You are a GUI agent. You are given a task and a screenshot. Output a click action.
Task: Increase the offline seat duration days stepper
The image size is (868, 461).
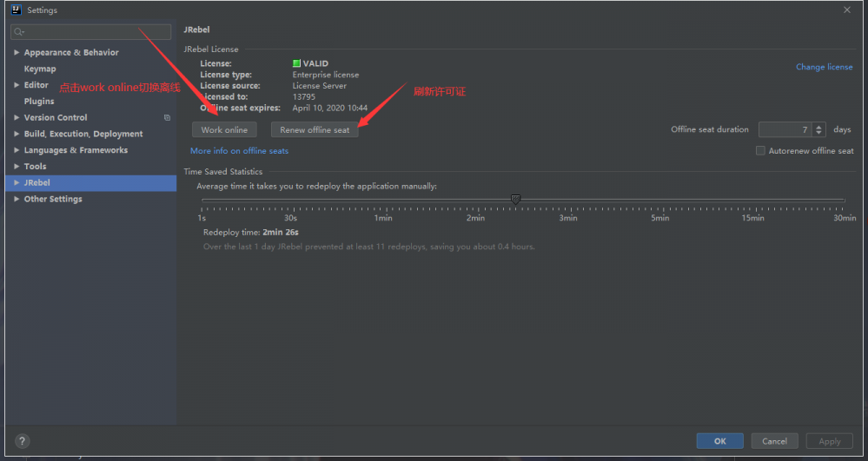pos(818,127)
